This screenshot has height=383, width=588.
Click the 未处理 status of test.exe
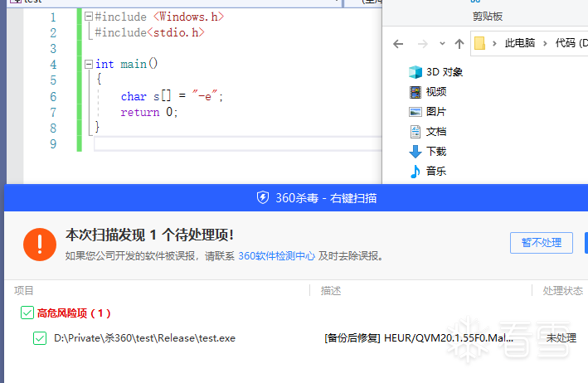point(561,338)
